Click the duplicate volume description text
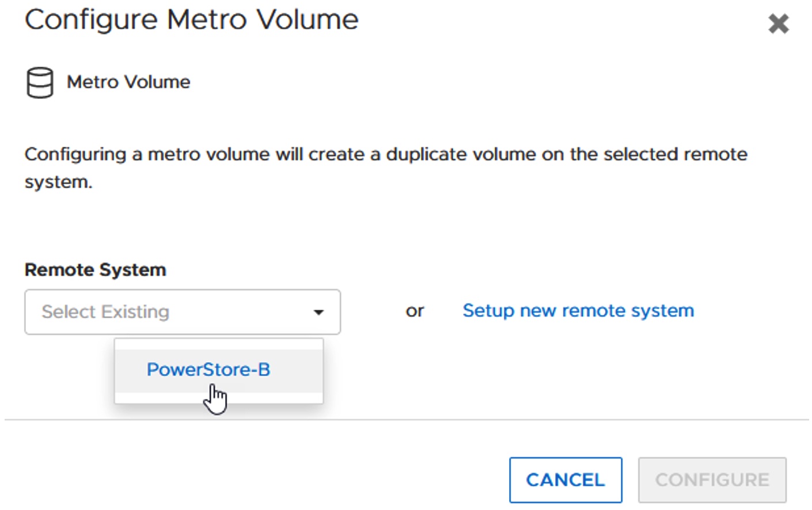 tap(386, 168)
